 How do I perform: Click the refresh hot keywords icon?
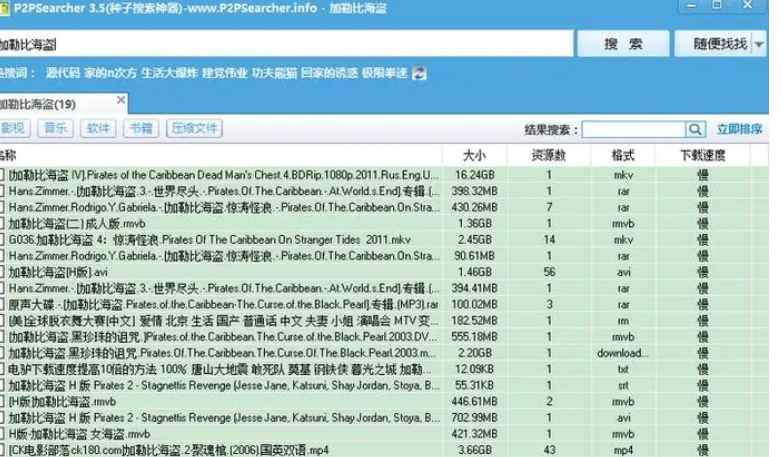[419, 73]
